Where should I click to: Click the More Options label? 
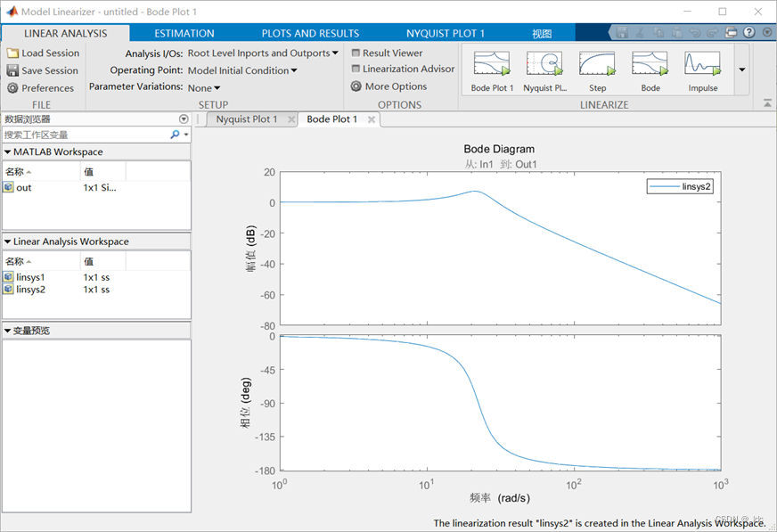pos(396,86)
